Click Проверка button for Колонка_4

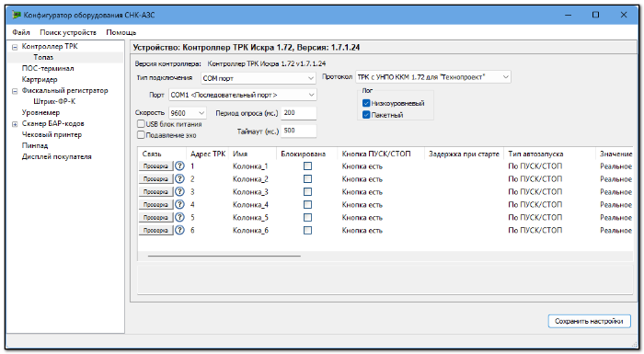(x=155, y=204)
